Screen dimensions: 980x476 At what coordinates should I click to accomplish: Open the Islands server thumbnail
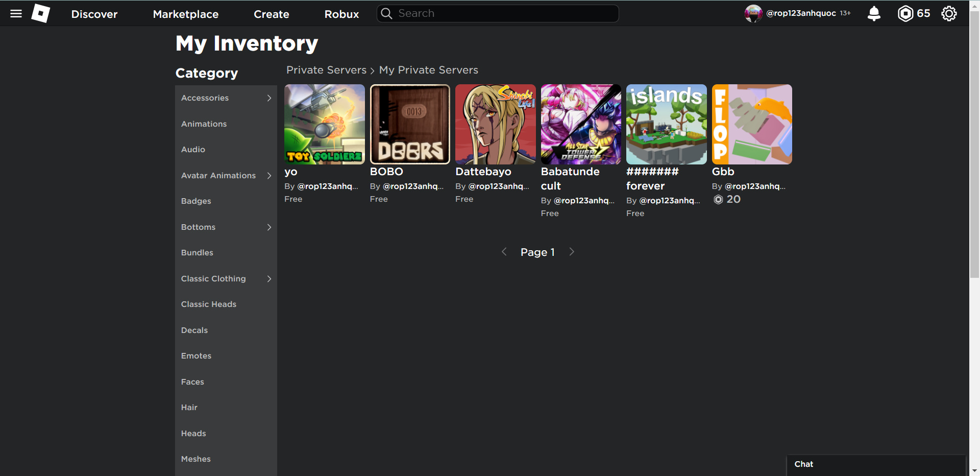pyautogui.click(x=667, y=124)
